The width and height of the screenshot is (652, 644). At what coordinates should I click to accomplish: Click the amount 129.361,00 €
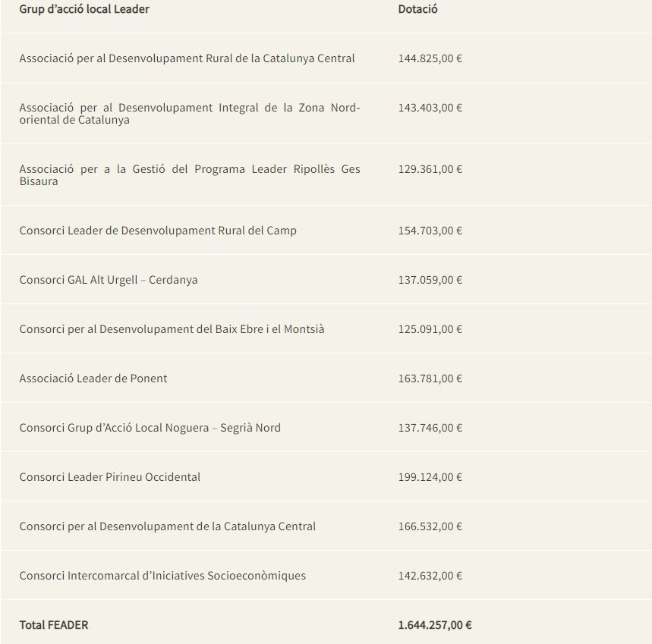coord(430,169)
